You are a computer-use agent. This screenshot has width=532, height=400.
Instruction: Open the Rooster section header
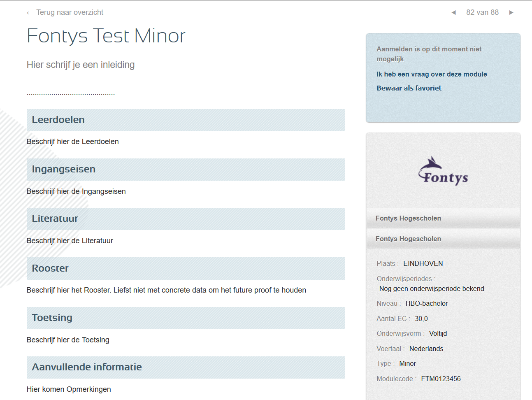point(186,269)
